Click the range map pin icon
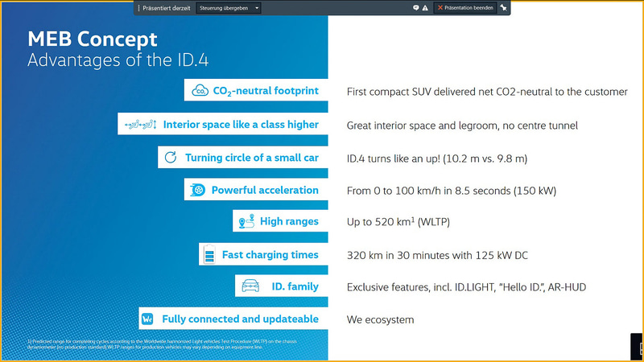 (247, 221)
